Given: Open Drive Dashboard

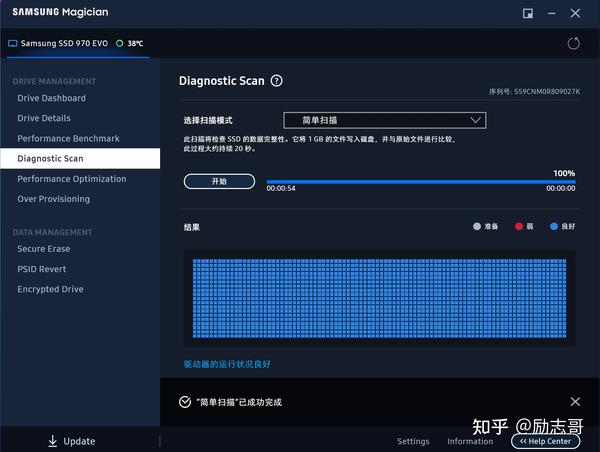Looking at the screenshot, I should [51, 98].
